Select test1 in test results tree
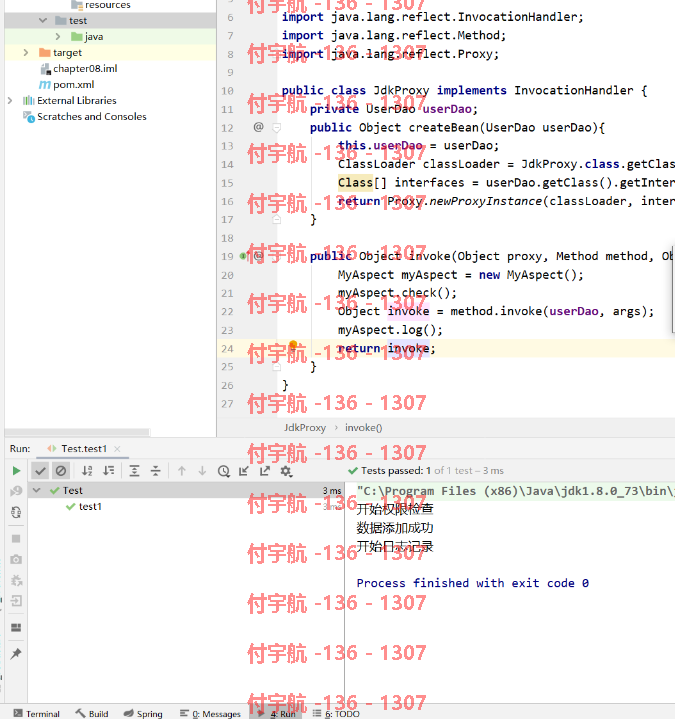The image size is (675, 719). click(x=90, y=506)
